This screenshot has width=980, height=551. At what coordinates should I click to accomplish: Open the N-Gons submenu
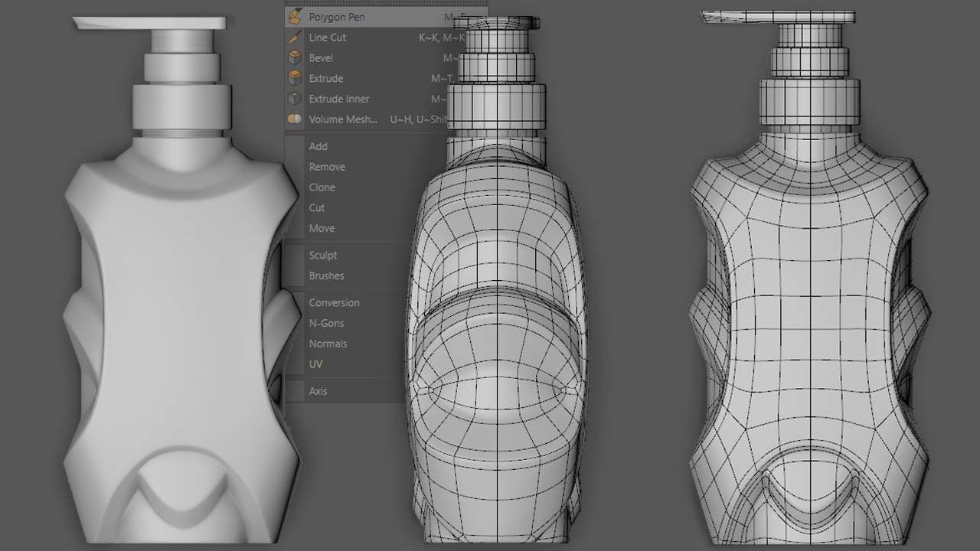point(326,324)
